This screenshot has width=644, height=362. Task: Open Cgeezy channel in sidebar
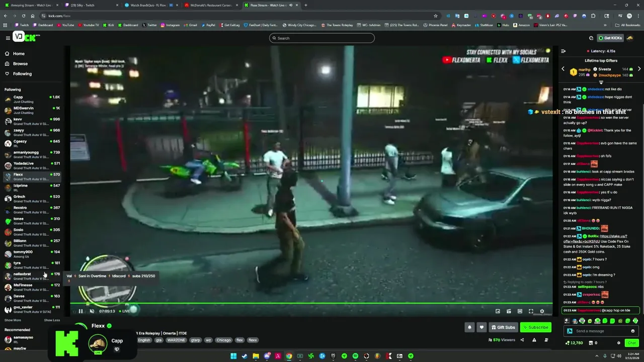coord(32,143)
